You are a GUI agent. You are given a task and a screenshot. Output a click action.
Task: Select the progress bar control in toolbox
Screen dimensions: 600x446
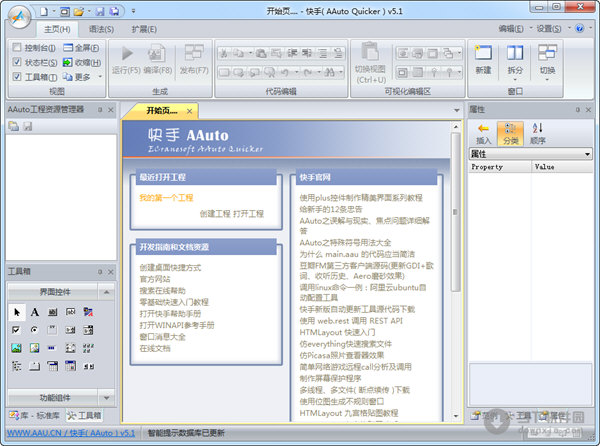tap(52, 348)
